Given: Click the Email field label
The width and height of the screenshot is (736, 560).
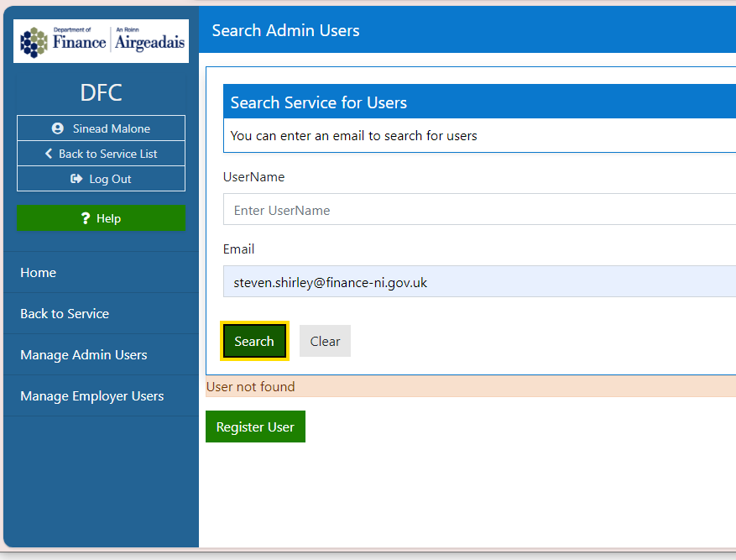Looking at the screenshot, I should tap(238, 249).
